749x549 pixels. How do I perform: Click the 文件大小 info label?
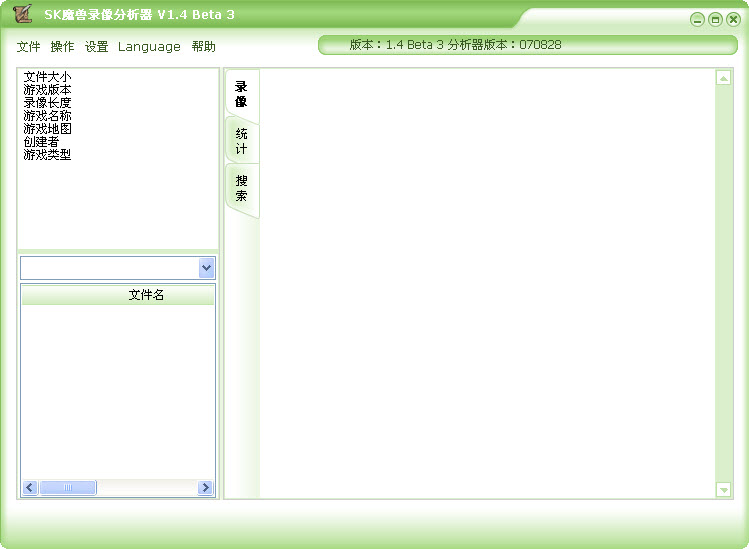click(x=47, y=77)
